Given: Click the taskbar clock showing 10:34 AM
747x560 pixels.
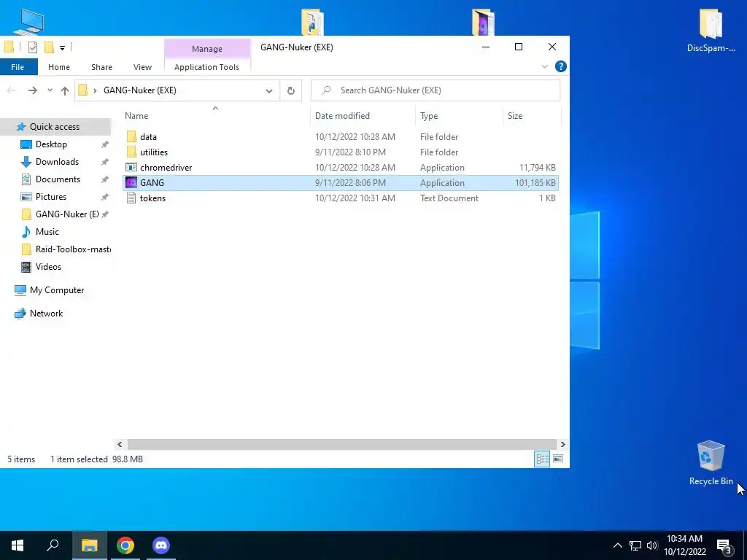Looking at the screenshot, I should point(684,545).
